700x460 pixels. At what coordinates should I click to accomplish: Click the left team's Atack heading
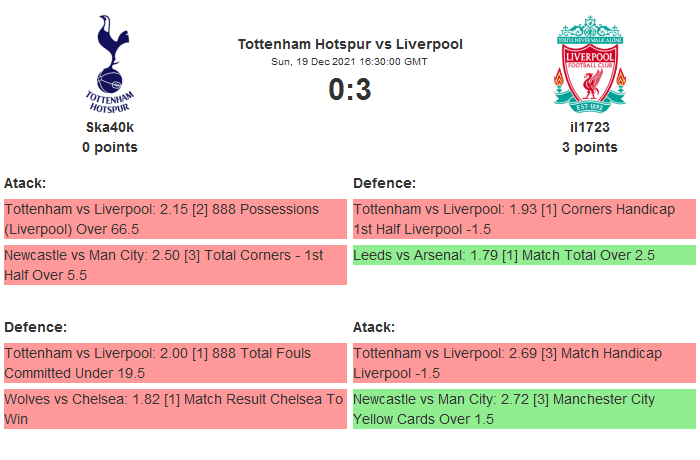pyautogui.click(x=25, y=183)
